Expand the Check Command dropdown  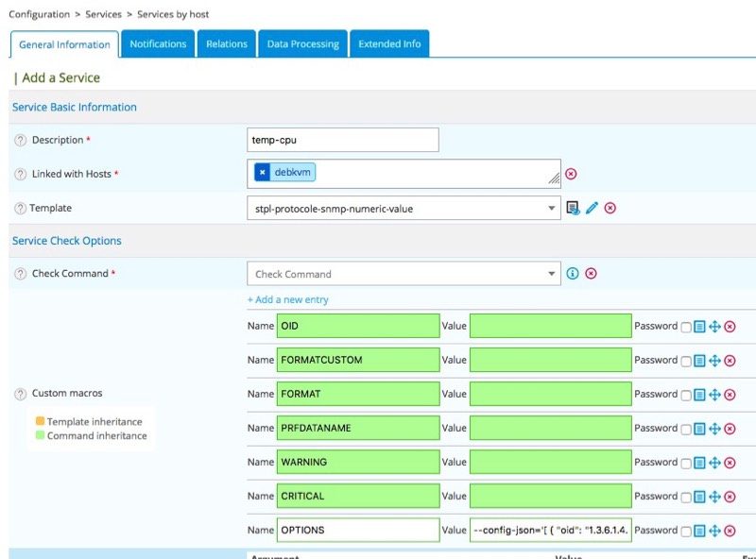[404, 274]
